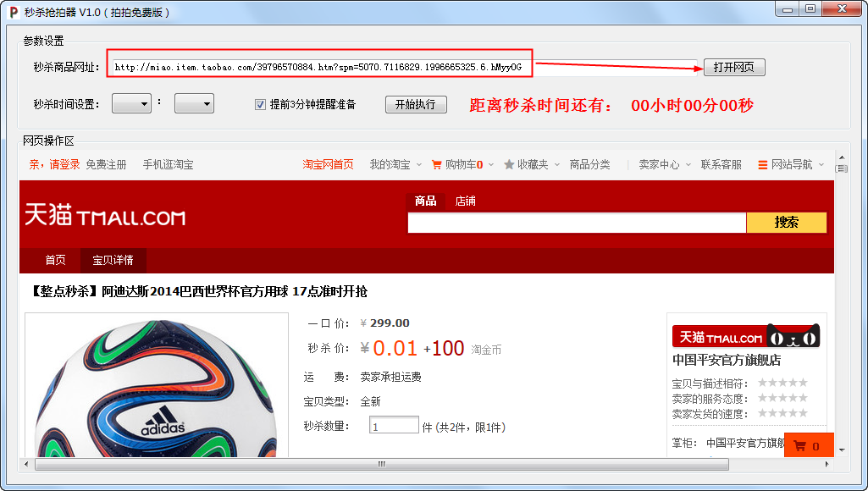This screenshot has width=868, height=491.
Task: Click the price ¥299.00 text
Action: click(384, 323)
